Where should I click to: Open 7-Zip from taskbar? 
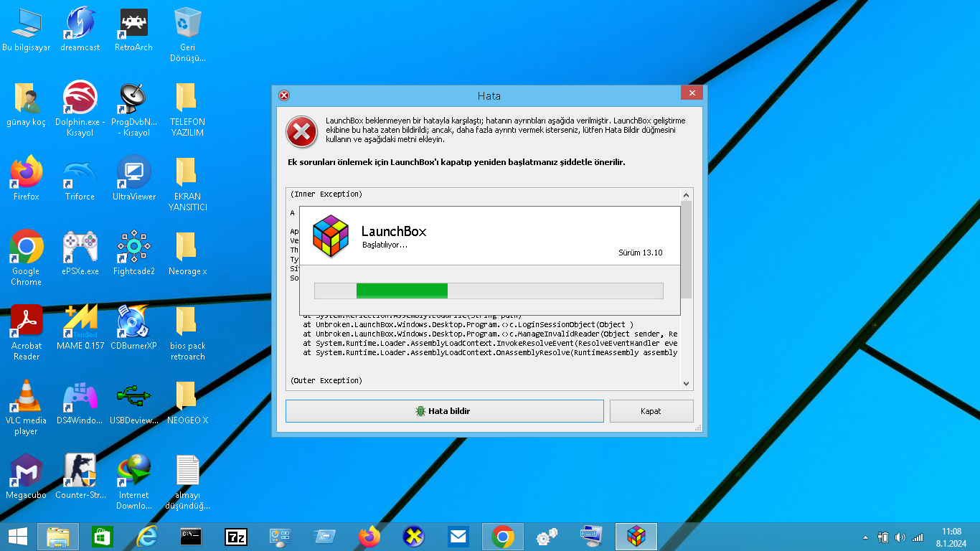tap(236, 537)
